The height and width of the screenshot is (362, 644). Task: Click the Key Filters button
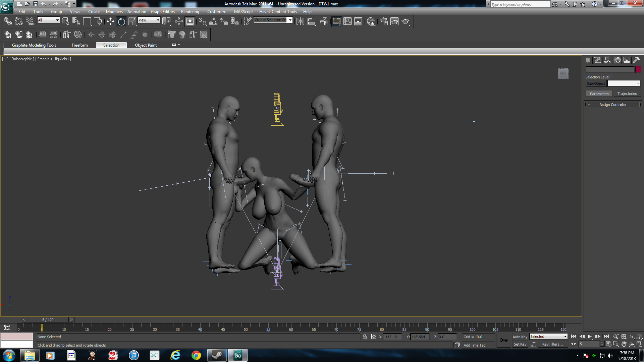click(552, 344)
